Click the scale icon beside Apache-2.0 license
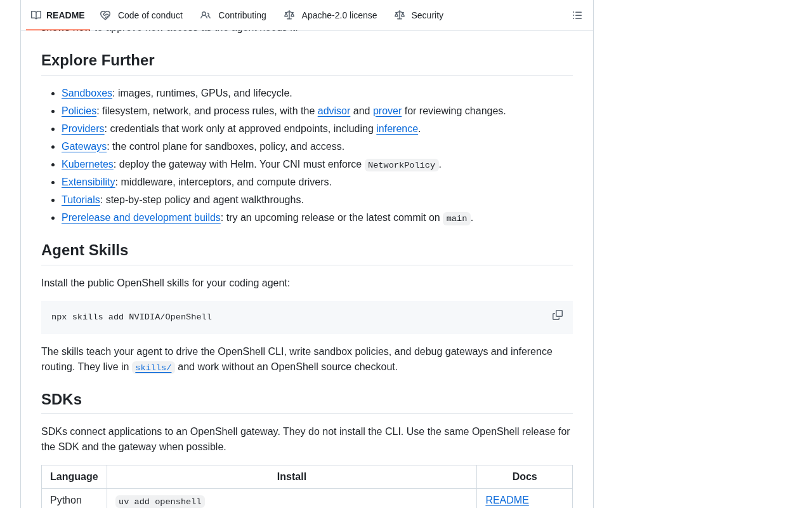Viewport: 812px width, 508px height. tap(289, 15)
